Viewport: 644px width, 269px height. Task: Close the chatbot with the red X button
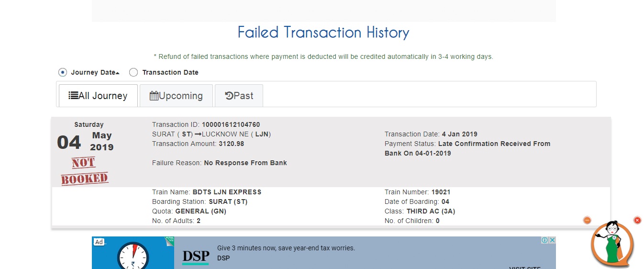[x=637, y=220]
